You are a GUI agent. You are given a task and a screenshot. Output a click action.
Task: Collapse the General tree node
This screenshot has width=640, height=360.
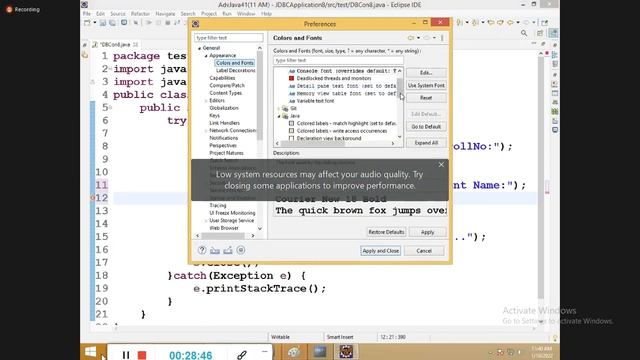tap(200, 48)
